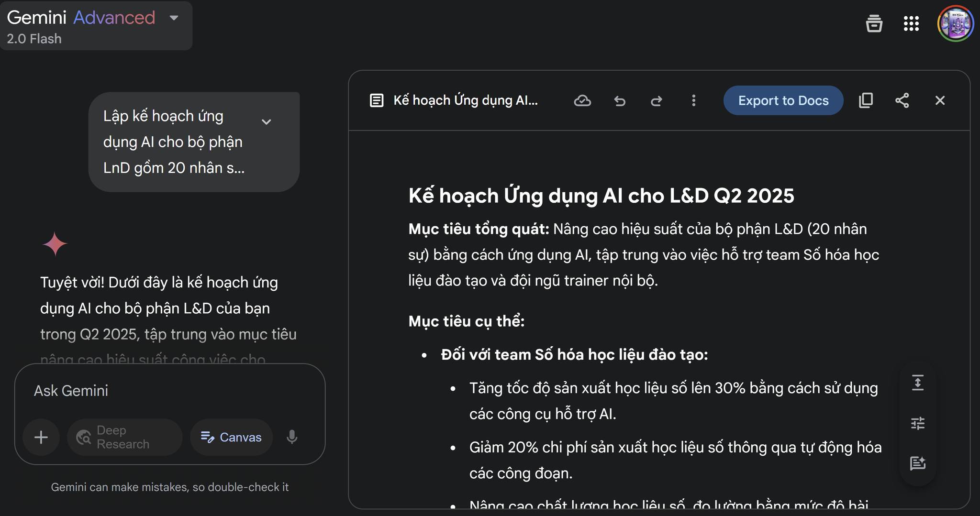
Task: Close the canvas panel
Action: click(x=940, y=100)
